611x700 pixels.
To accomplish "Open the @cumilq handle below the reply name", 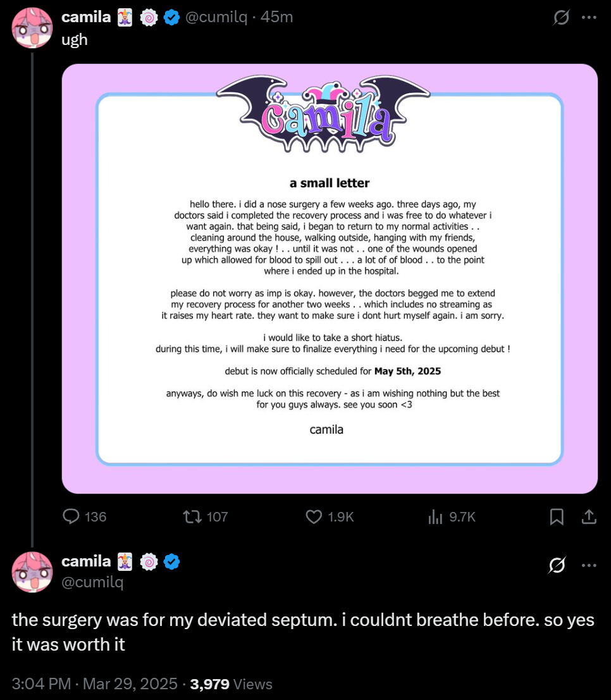I will click(x=92, y=582).
